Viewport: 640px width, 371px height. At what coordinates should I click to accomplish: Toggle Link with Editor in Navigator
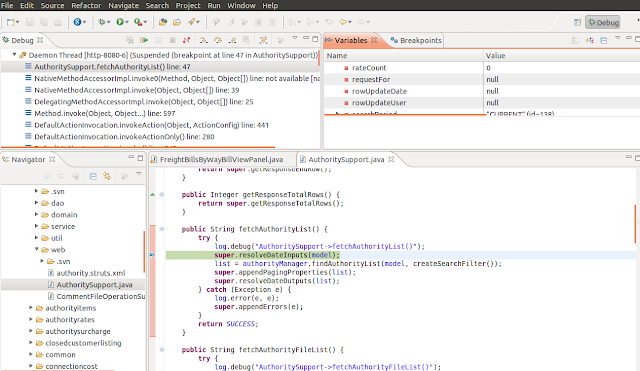coord(107,176)
